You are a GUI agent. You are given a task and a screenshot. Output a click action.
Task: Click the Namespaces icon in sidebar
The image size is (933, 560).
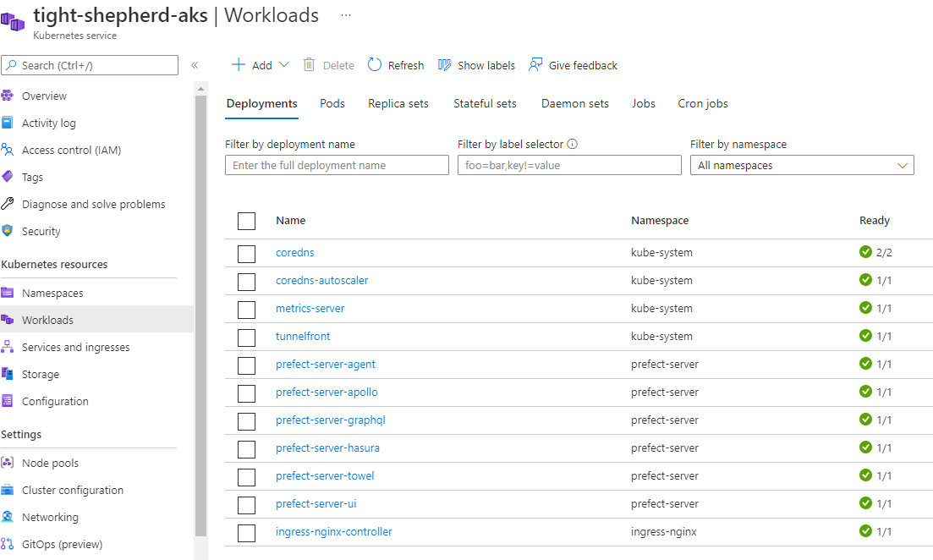tap(7, 293)
